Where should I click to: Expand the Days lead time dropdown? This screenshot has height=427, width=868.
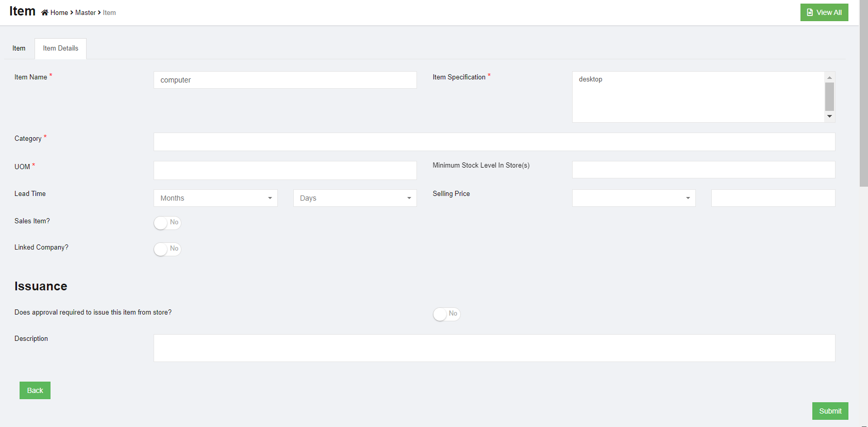click(355, 198)
